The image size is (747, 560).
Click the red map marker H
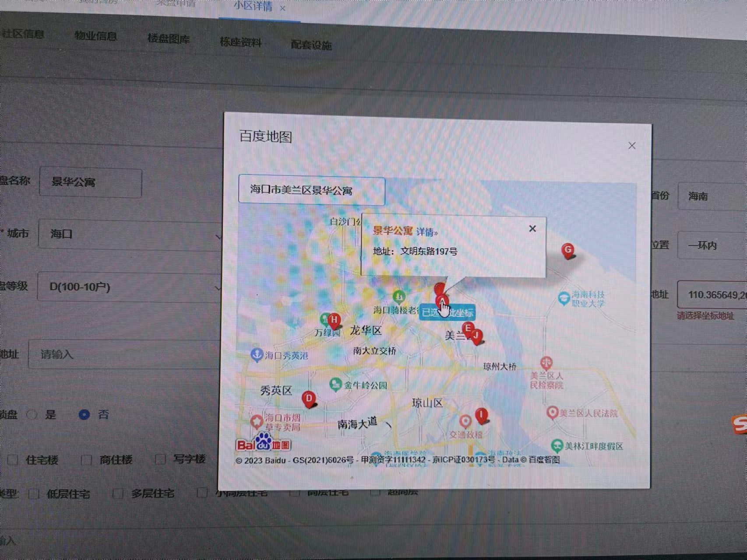click(x=334, y=320)
